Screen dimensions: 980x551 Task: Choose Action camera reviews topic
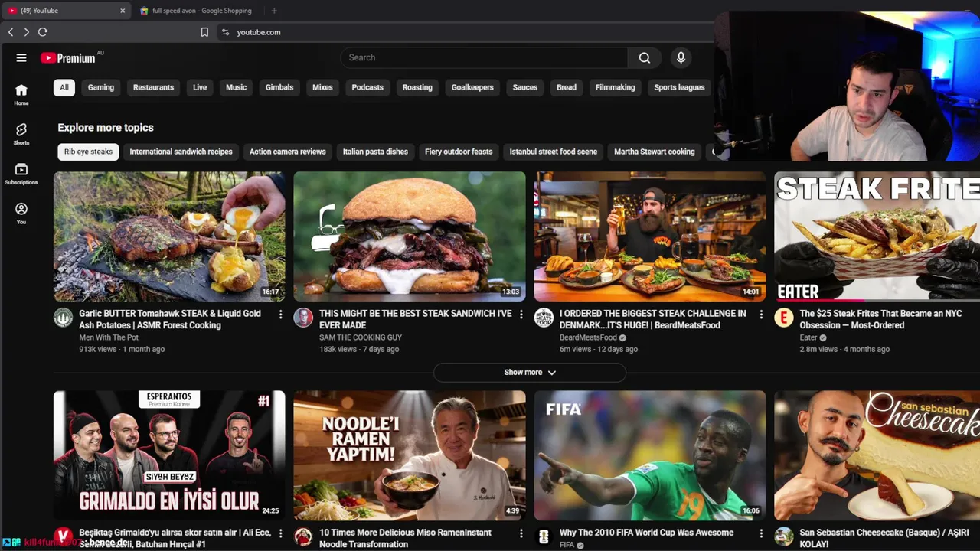[287, 152]
